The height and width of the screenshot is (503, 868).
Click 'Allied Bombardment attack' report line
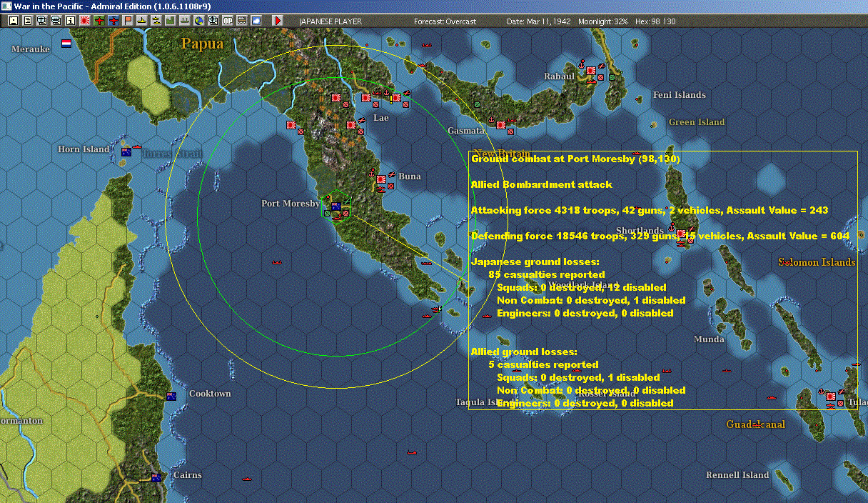542,184
